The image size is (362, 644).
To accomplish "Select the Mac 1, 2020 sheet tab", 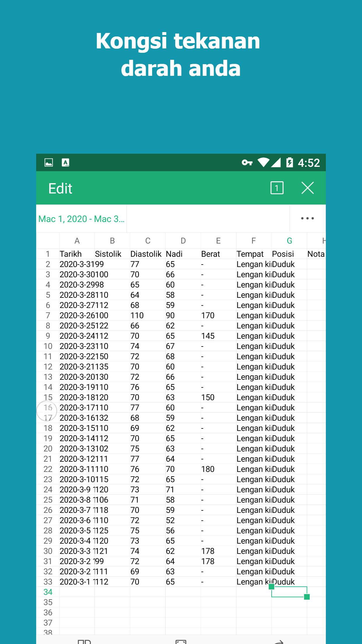I will 81,219.
